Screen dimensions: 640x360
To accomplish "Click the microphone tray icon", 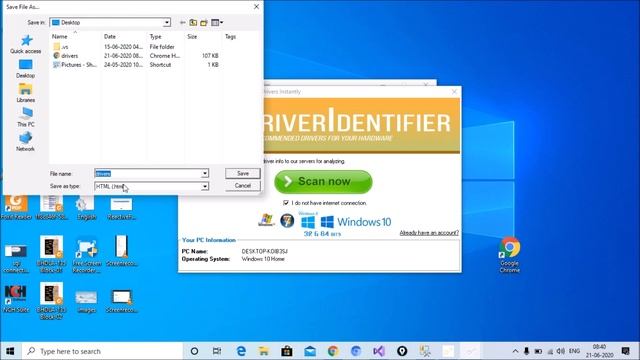I will tap(527, 351).
